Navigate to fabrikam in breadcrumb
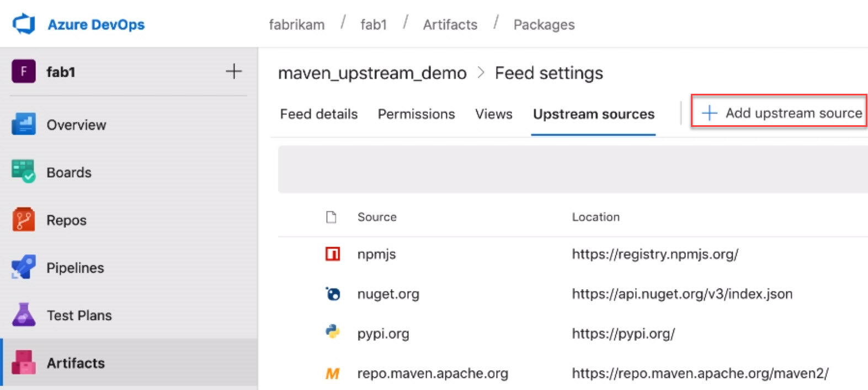 [296, 25]
